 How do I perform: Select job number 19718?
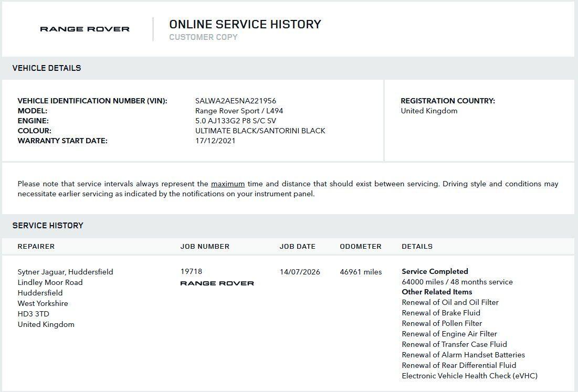(x=191, y=271)
